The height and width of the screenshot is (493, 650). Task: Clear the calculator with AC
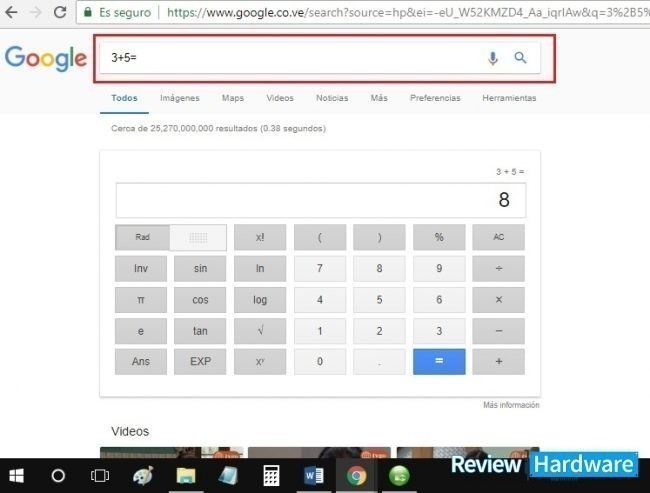tap(498, 237)
